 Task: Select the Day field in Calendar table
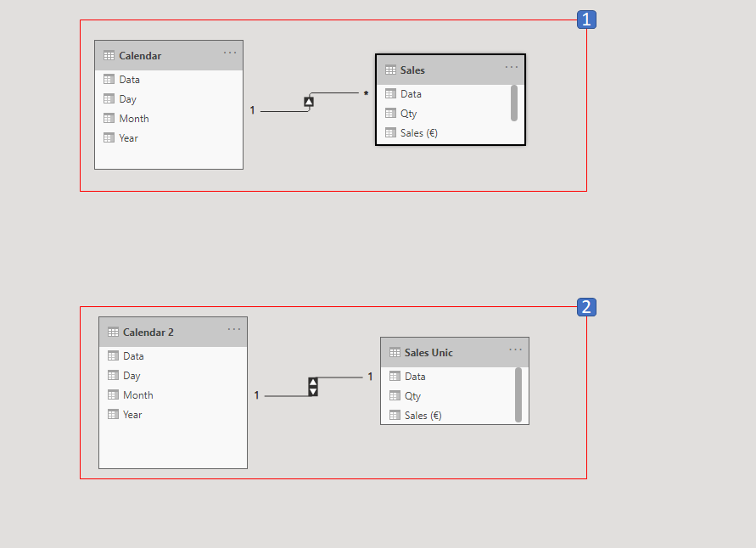point(169,98)
